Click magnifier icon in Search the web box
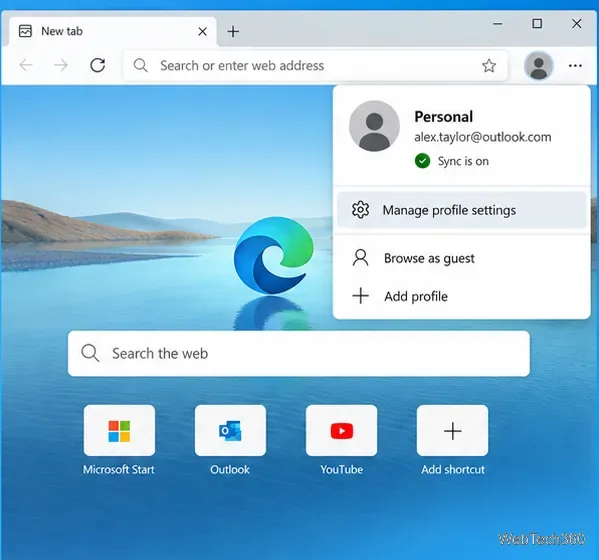 (90, 353)
